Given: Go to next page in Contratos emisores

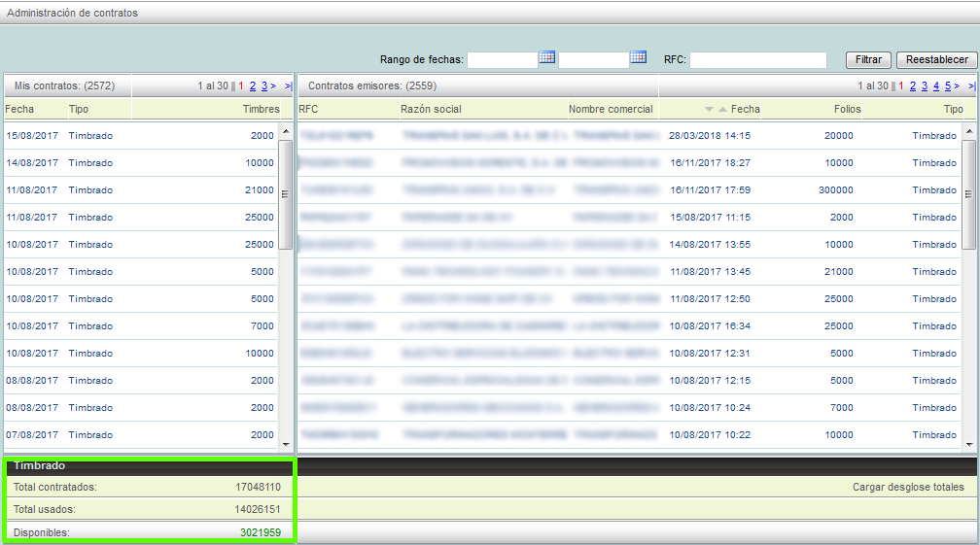Looking at the screenshot, I should (957, 86).
